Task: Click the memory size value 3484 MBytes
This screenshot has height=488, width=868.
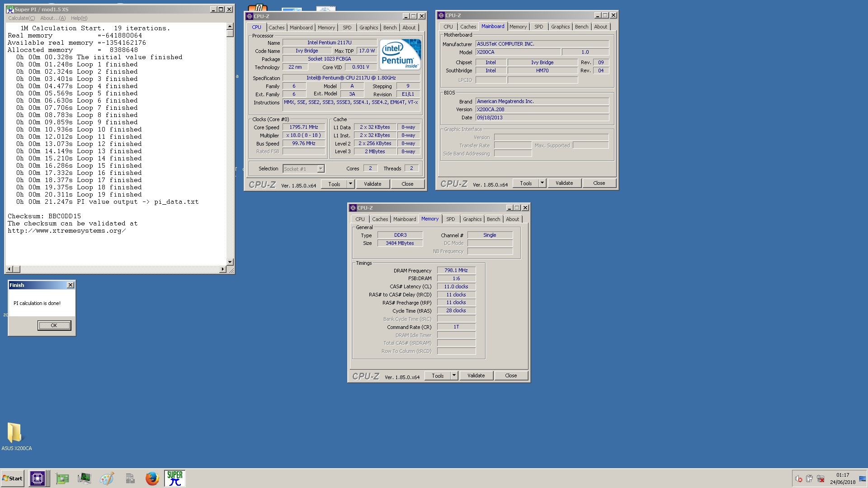Action: pos(400,243)
